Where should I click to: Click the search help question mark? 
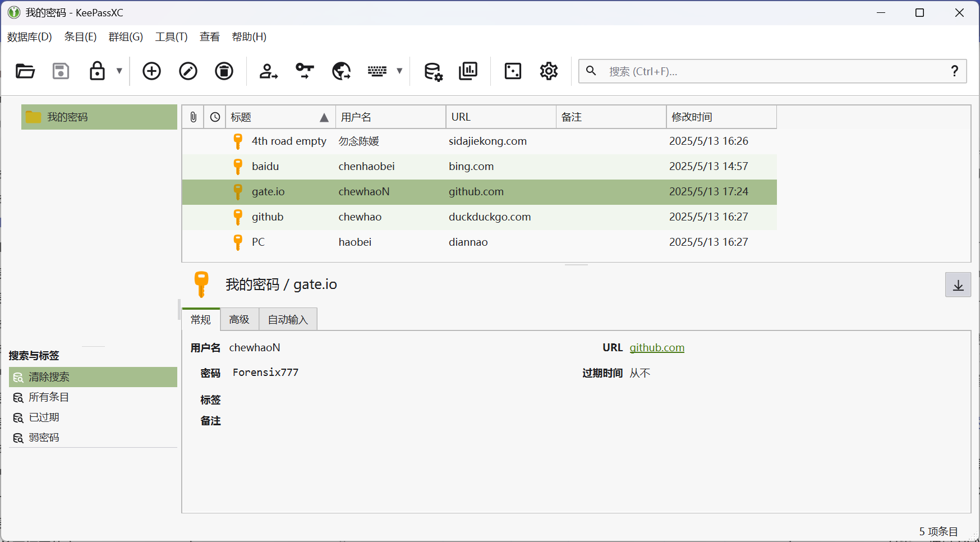(954, 71)
